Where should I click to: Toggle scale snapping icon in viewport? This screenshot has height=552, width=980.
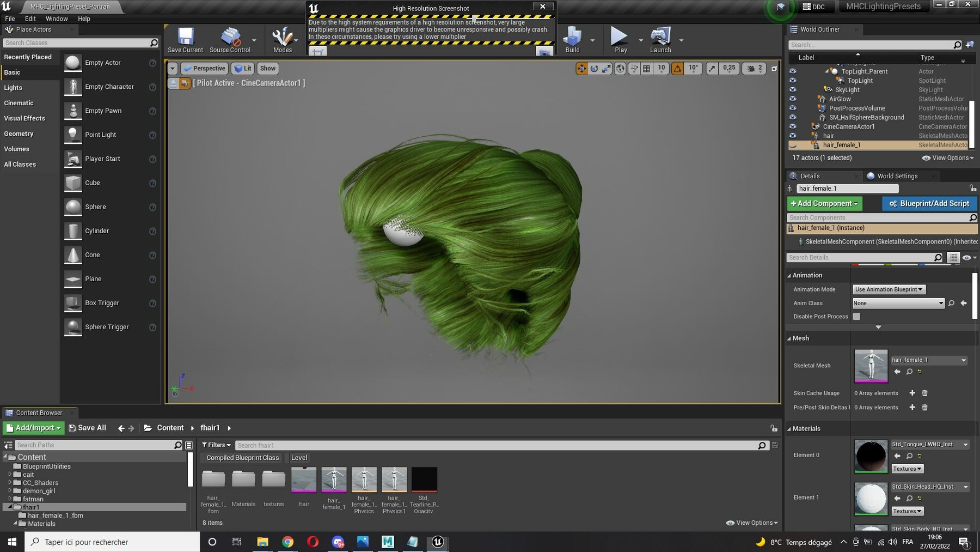(x=712, y=68)
